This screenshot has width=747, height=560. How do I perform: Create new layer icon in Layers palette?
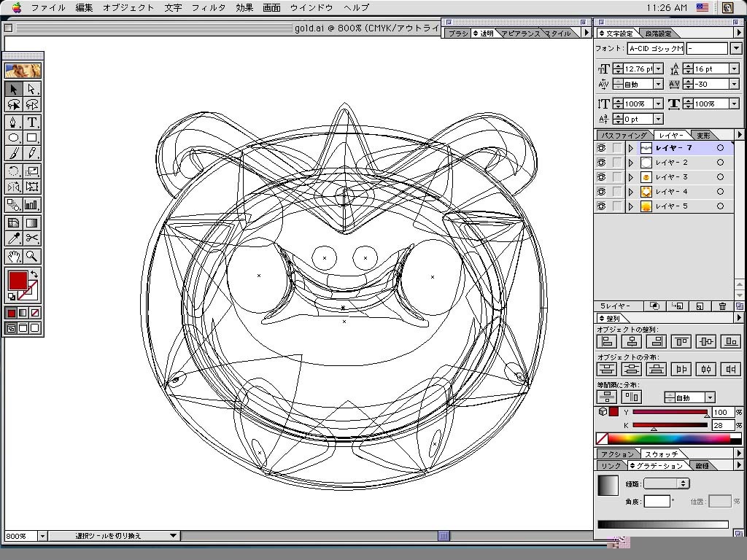tap(700, 306)
